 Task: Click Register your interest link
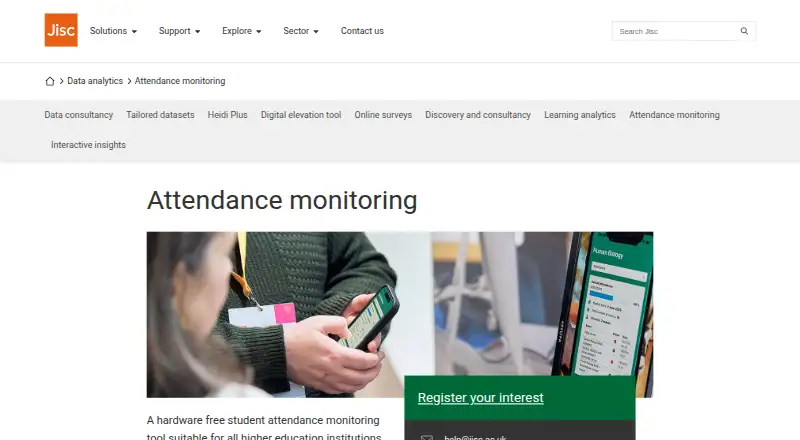481,398
